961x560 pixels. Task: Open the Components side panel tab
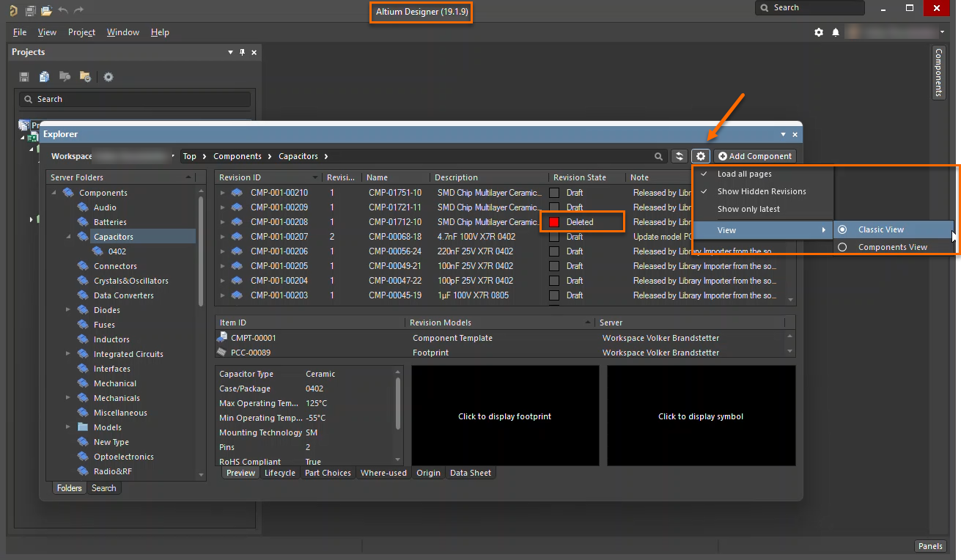pos(938,73)
